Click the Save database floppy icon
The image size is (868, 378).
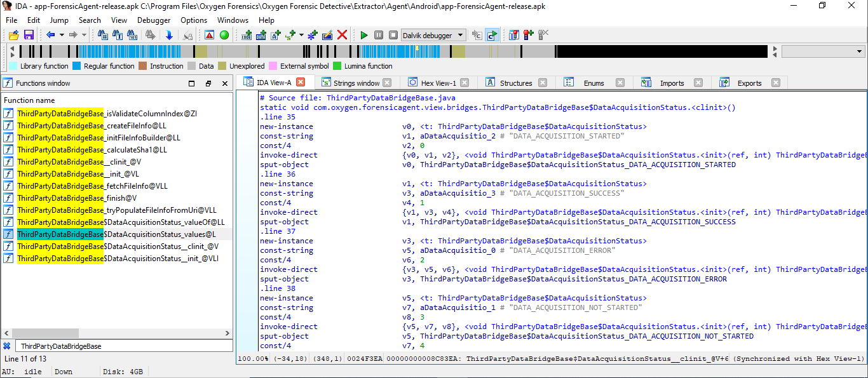tap(29, 35)
